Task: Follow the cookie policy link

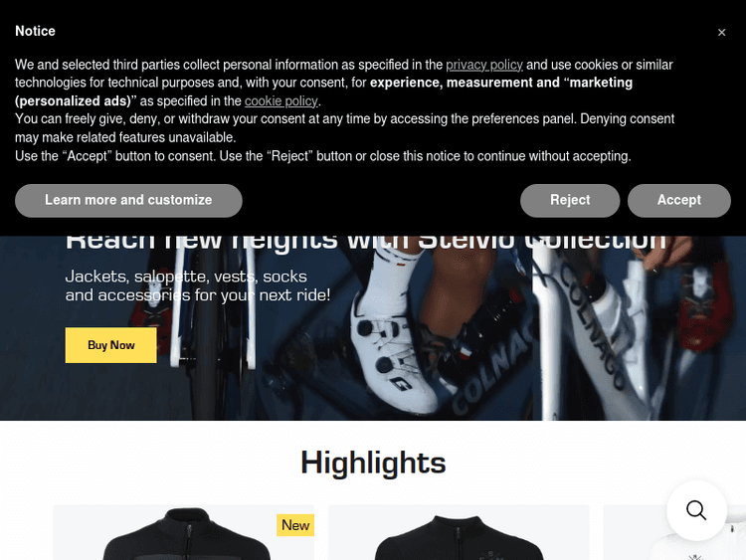Action: click(280, 100)
